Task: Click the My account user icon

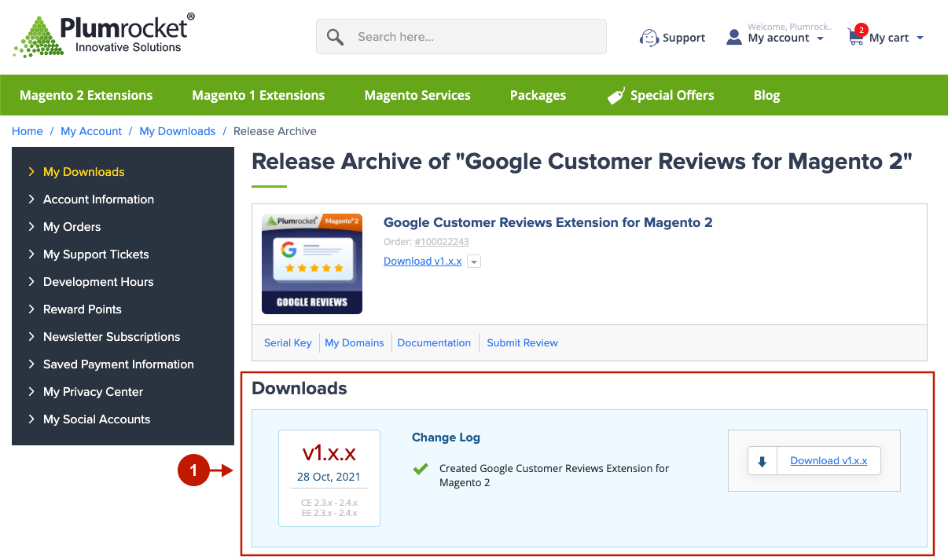Action: coord(734,37)
